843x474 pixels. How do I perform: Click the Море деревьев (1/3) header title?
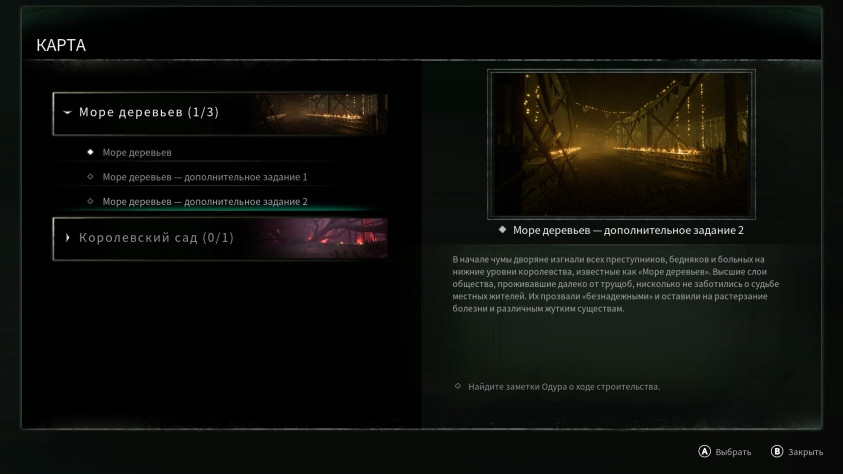tap(148, 113)
